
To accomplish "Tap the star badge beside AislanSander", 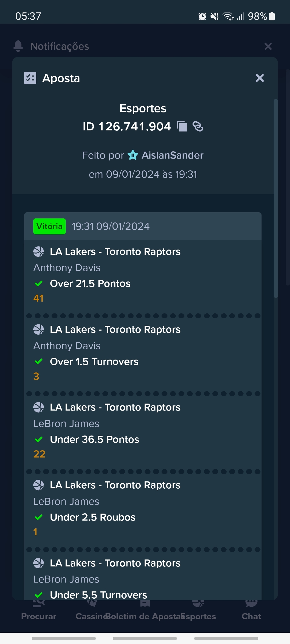I will pyautogui.click(x=133, y=155).
